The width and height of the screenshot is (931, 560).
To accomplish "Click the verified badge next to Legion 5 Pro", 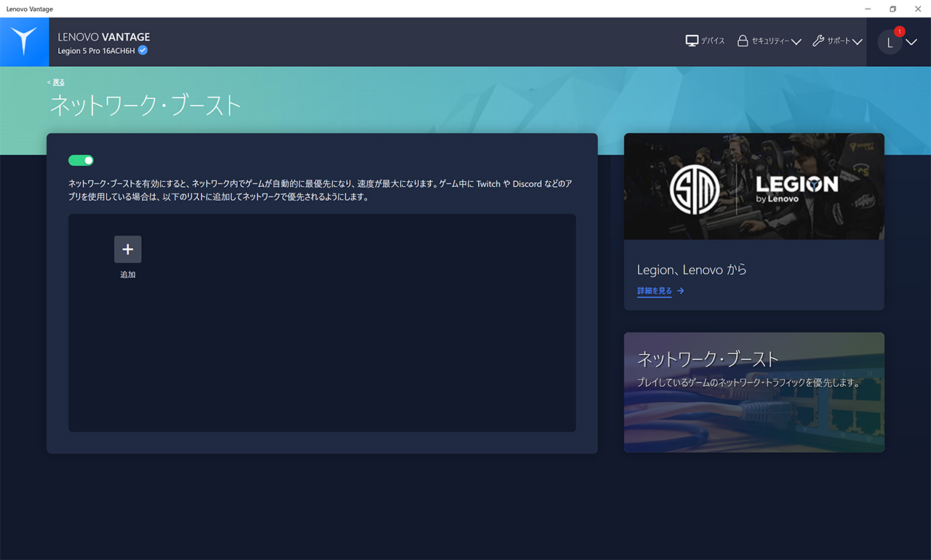I will tap(143, 50).
